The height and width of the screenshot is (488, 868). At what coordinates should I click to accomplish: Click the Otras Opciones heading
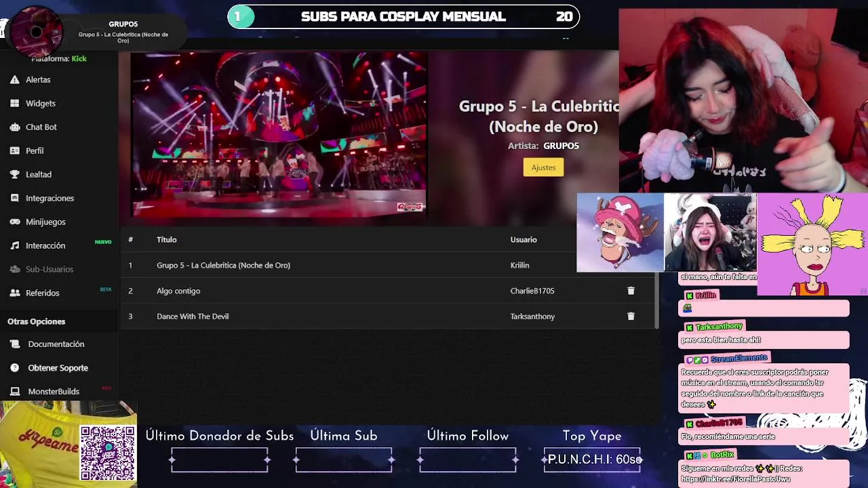click(x=37, y=322)
